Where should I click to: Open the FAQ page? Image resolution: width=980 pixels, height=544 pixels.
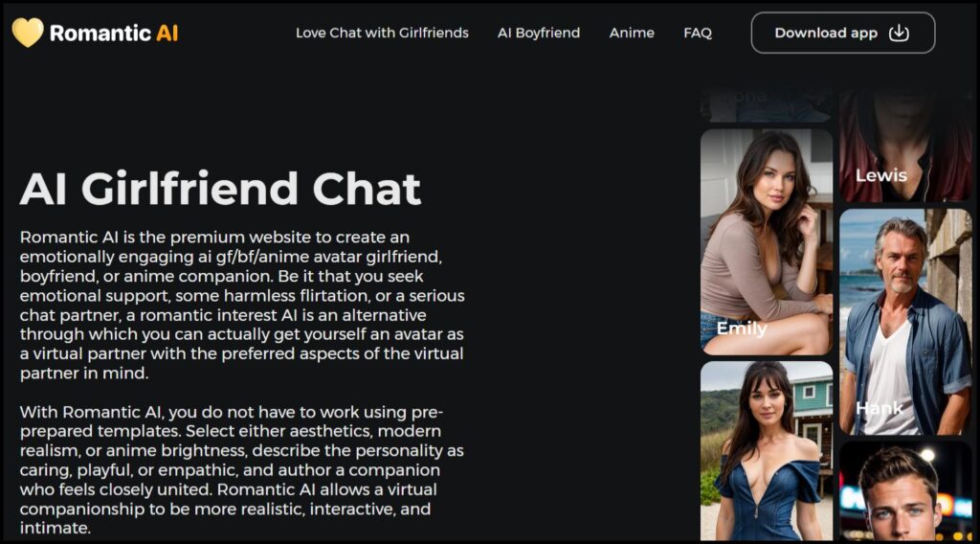[x=698, y=33]
